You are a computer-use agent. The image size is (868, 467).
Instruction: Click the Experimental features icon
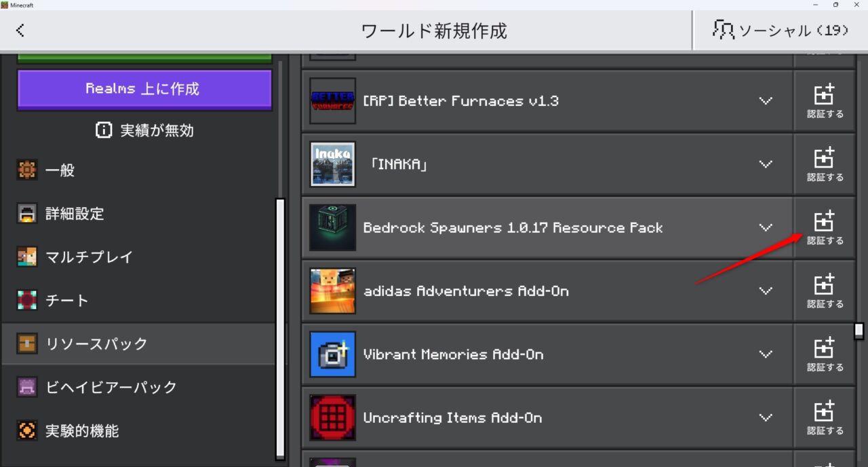pos(27,431)
